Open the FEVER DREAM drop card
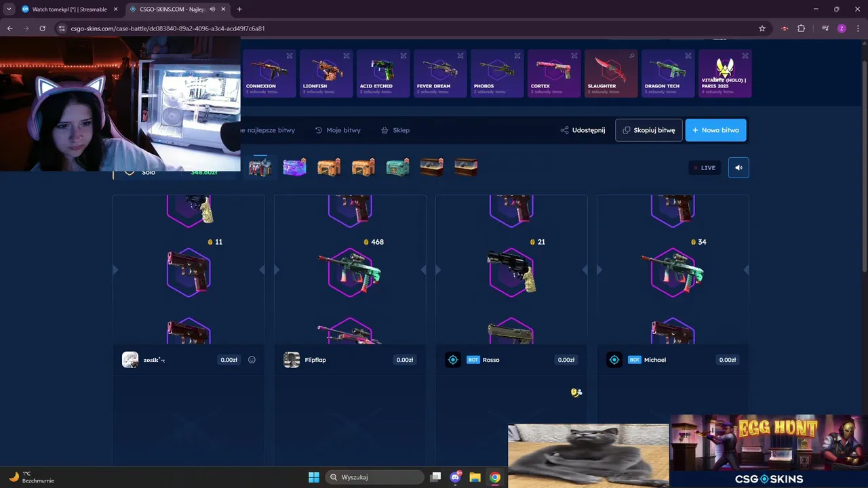 [x=440, y=73]
